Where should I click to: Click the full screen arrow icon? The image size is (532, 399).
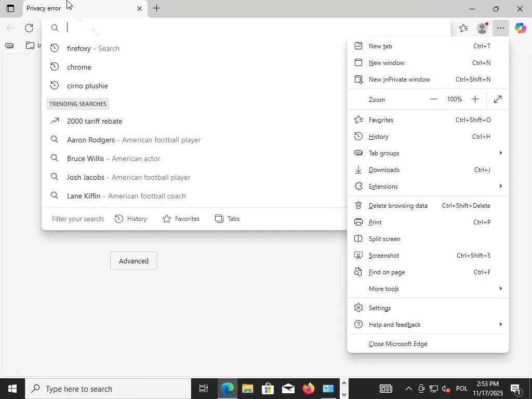click(x=497, y=99)
